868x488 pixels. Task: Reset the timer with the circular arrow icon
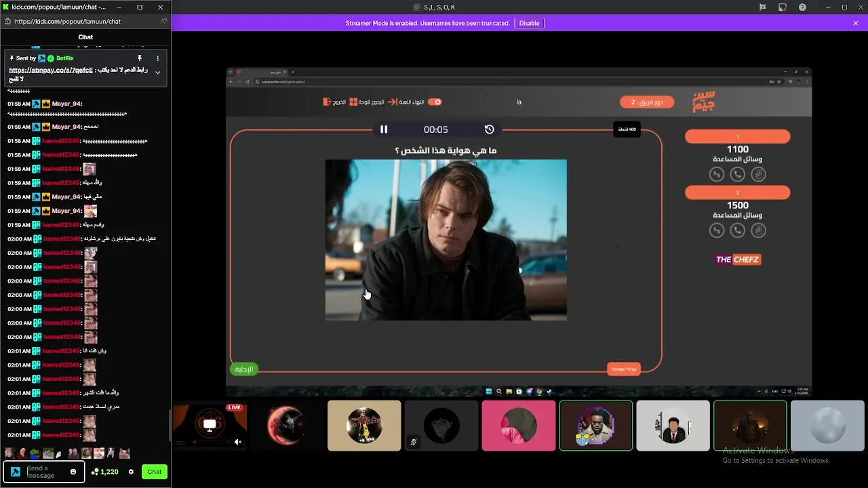coord(490,129)
